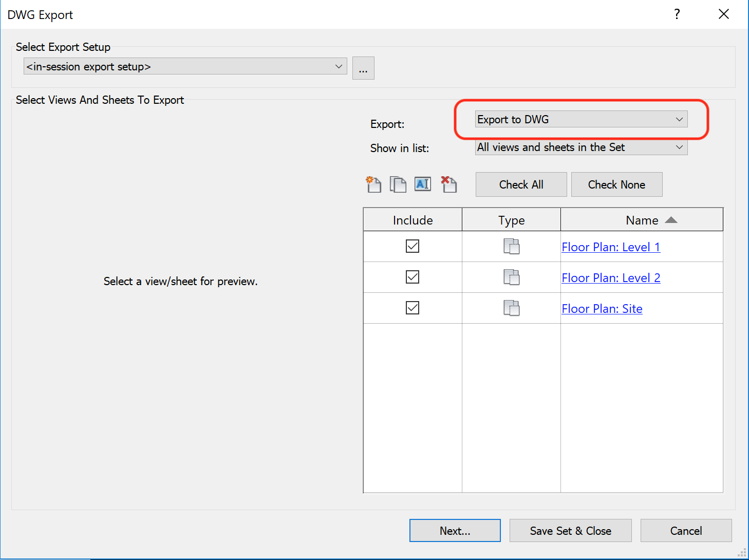Click the view type icon for Site

click(511, 308)
